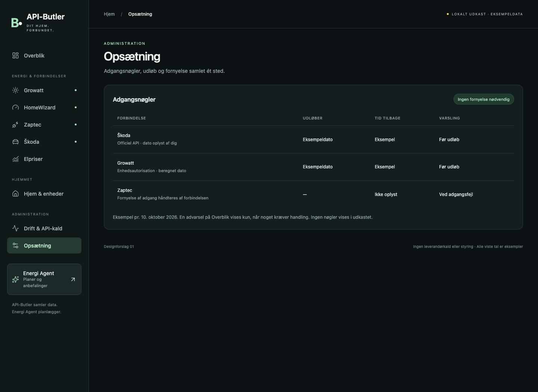The height and width of the screenshot is (392, 538).
Task: Open Elpriser via its chart icon
Action: (15, 159)
